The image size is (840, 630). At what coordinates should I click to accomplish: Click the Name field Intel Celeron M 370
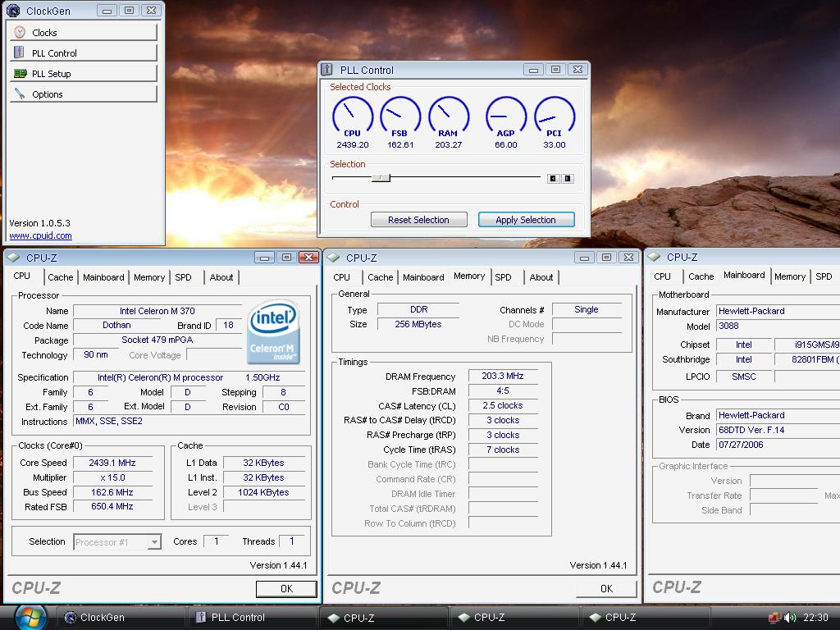pyautogui.click(x=157, y=311)
